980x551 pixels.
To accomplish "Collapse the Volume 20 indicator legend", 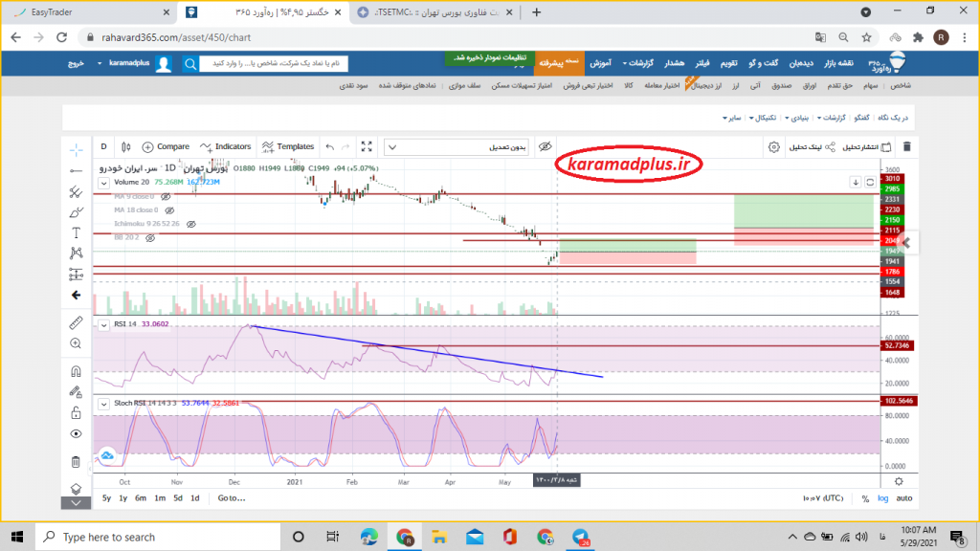I will 103,183.
